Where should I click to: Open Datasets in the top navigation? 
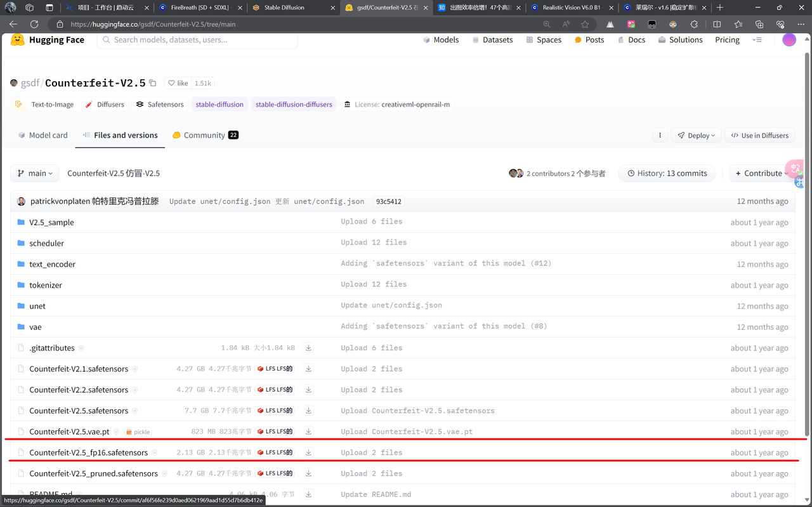pyautogui.click(x=492, y=39)
